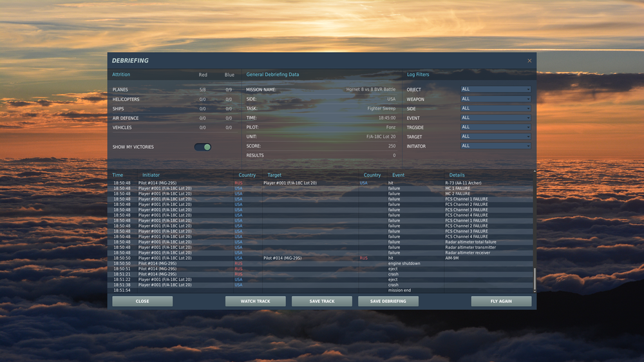Image resolution: width=644 pixels, height=362 pixels.
Task: Click the AIR DEFENCE attrition row label
Action: [x=126, y=119]
